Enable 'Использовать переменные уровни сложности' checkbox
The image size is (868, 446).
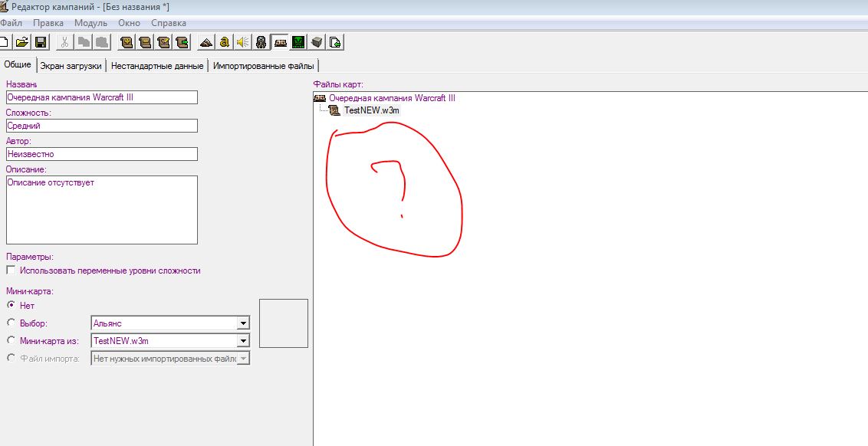11,270
